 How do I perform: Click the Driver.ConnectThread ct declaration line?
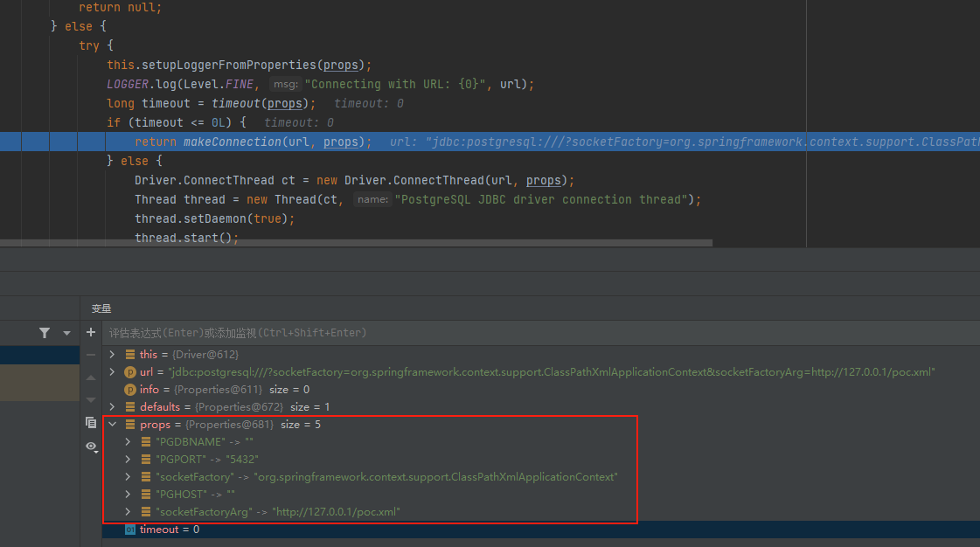pyautogui.click(x=354, y=180)
